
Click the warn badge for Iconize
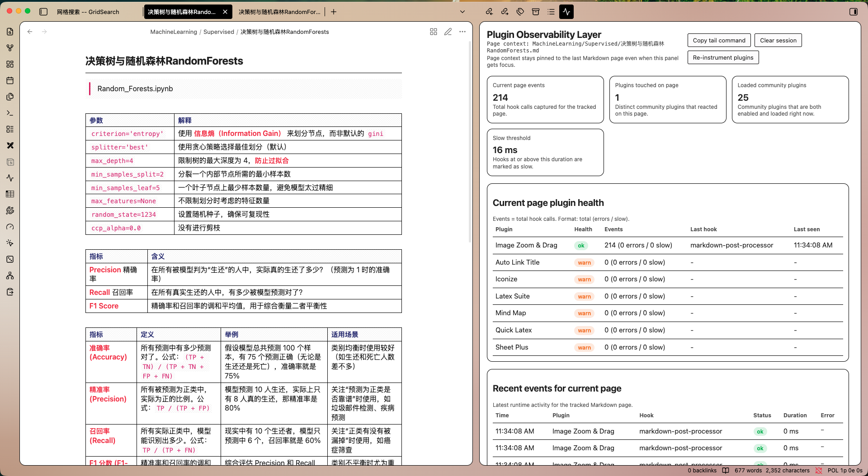584,280
